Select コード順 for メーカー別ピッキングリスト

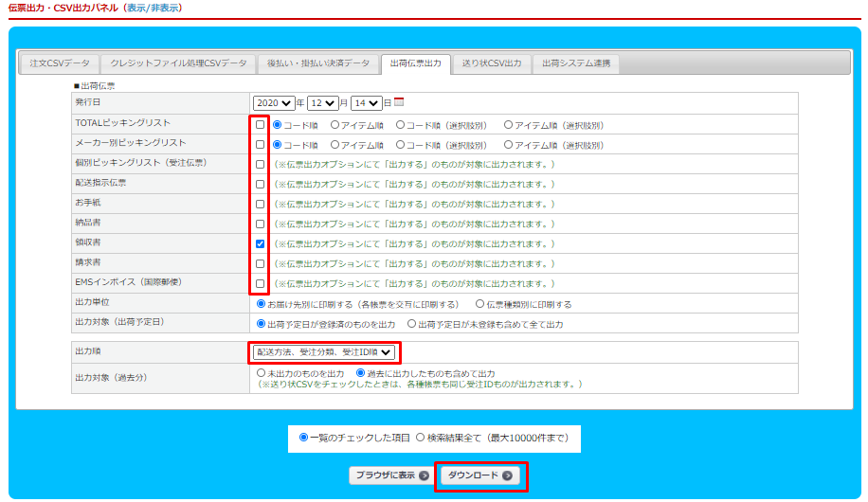pyautogui.click(x=278, y=145)
